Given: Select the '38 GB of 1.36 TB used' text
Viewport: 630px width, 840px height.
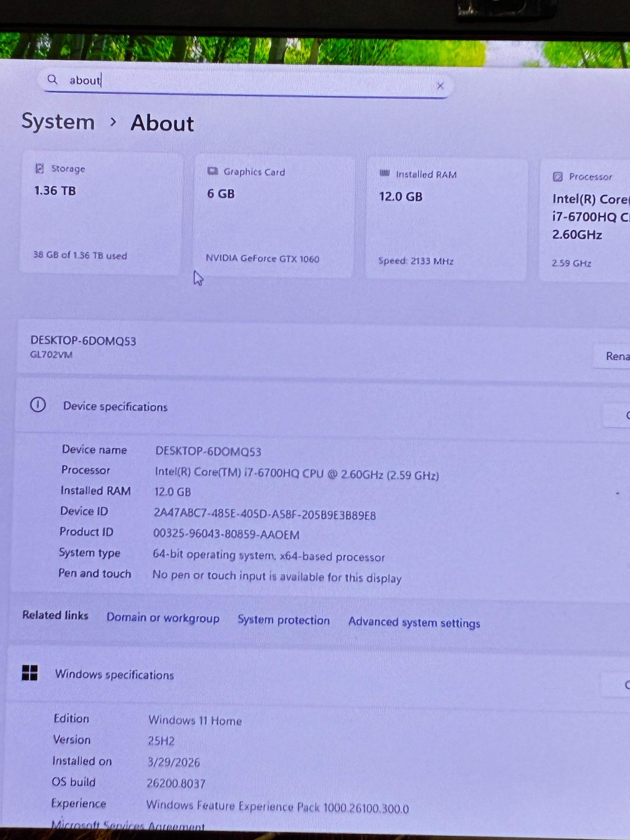Looking at the screenshot, I should coord(80,255).
